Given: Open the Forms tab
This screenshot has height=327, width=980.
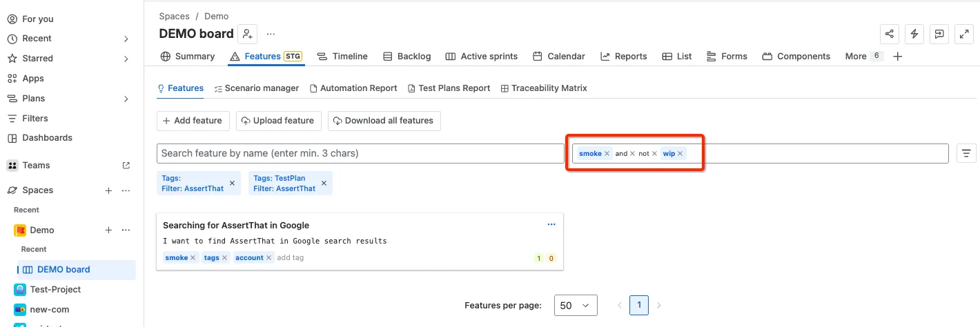Looking at the screenshot, I should (x=727, y=57).
